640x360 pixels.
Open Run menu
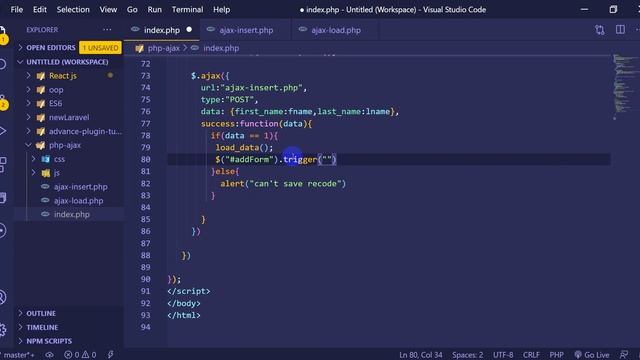pos(154,9)
